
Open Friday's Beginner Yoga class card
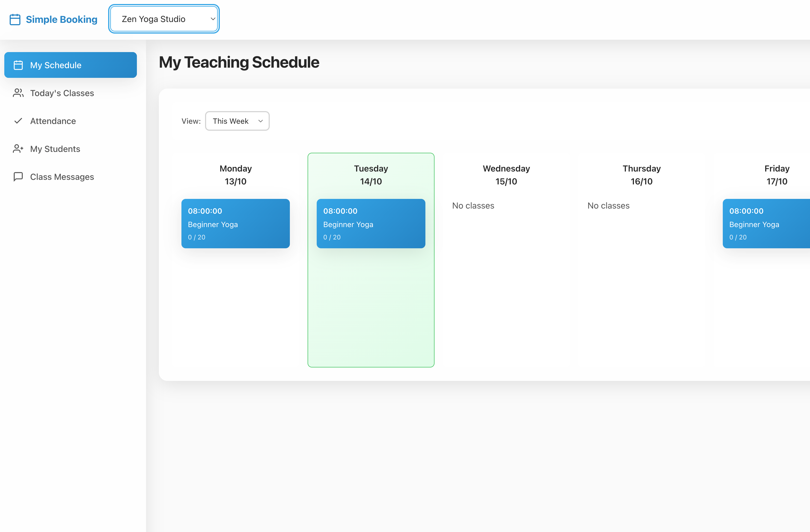point(766,224)
